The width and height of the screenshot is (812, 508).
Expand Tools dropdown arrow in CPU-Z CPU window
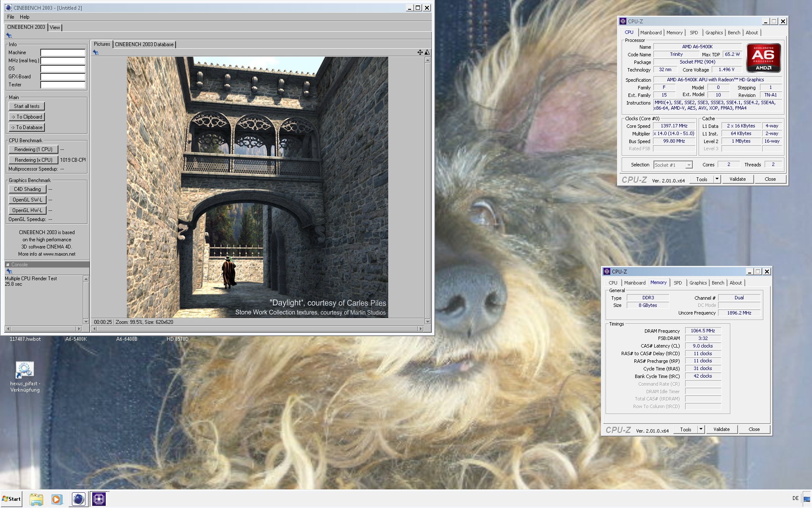717,179
